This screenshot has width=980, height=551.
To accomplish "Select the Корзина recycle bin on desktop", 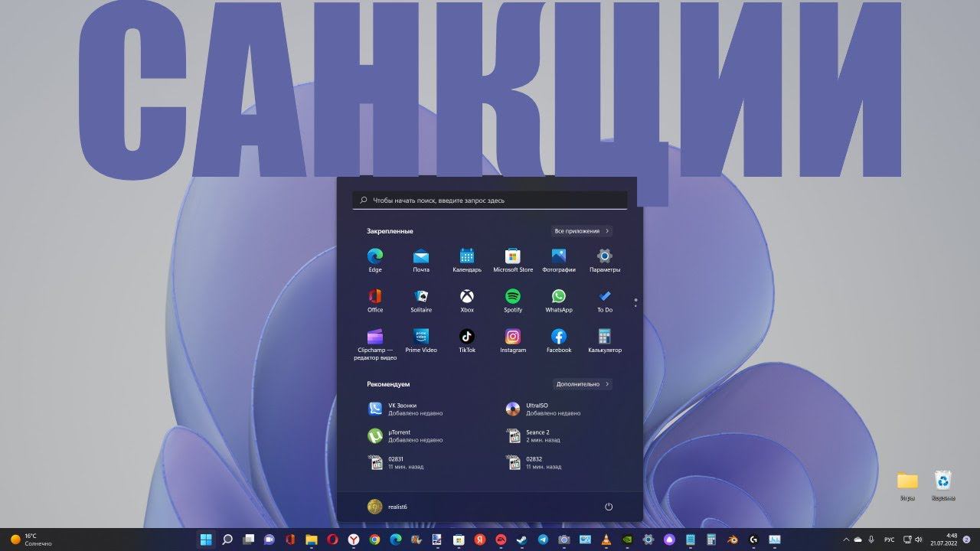I will click(943, 486).
